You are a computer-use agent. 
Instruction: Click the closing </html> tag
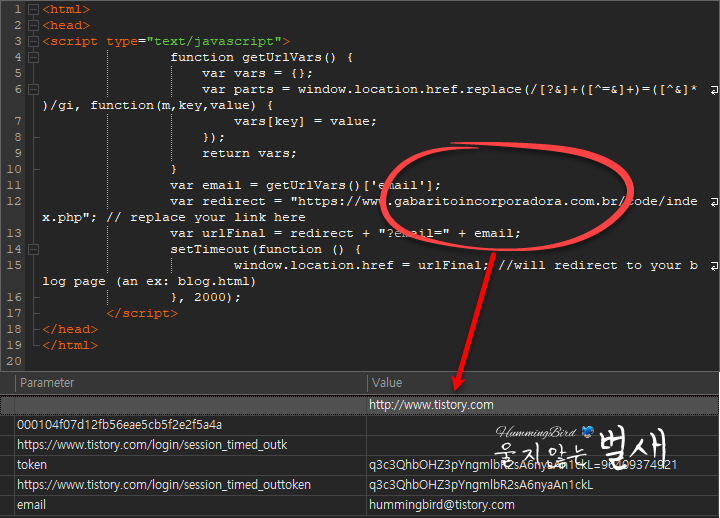pos(70,345)
